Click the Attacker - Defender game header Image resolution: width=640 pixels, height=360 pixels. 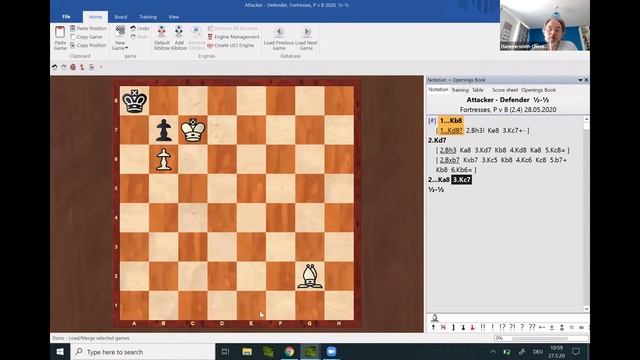[508, 100]
